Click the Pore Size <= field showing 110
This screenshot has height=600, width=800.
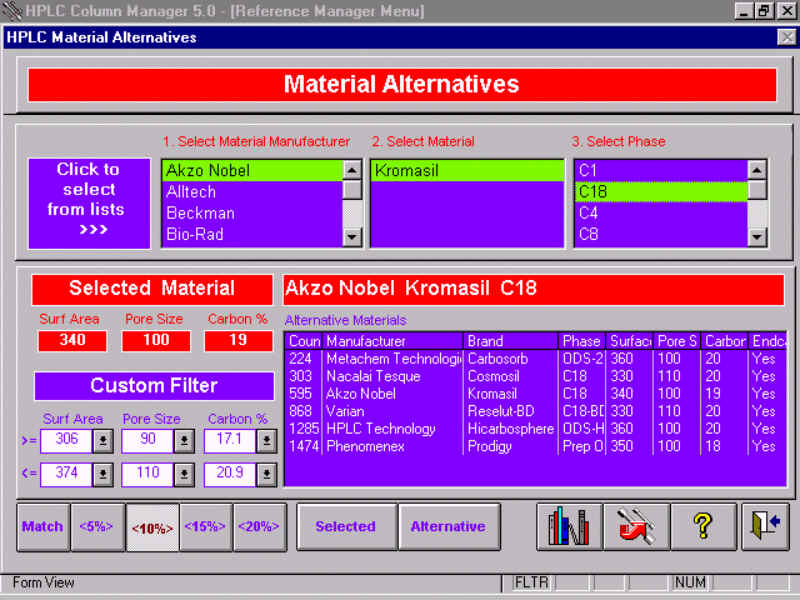[148, 474]
